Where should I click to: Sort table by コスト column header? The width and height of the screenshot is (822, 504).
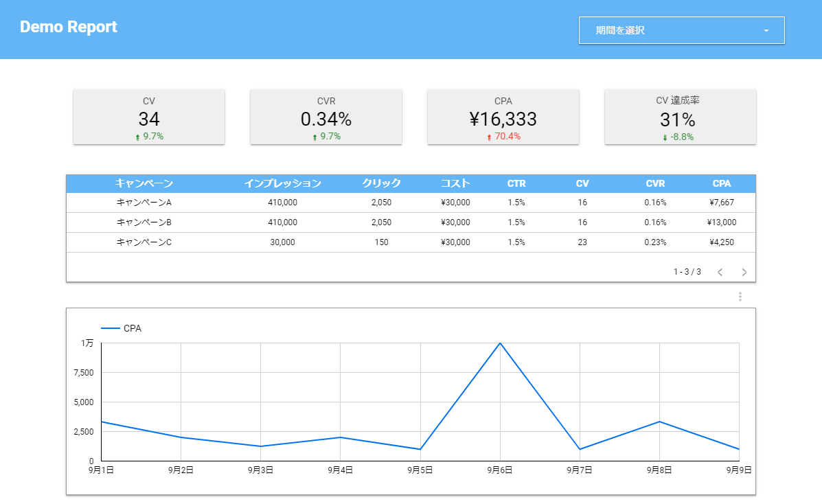[x=455, y=183]
